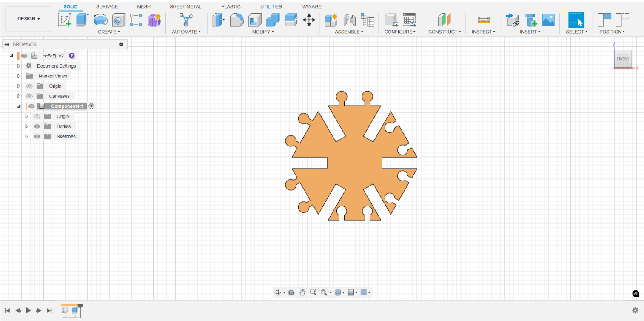Open the CONSTRUCT dropdown menu
The image size is (644, 321).
tap(445, 32)
